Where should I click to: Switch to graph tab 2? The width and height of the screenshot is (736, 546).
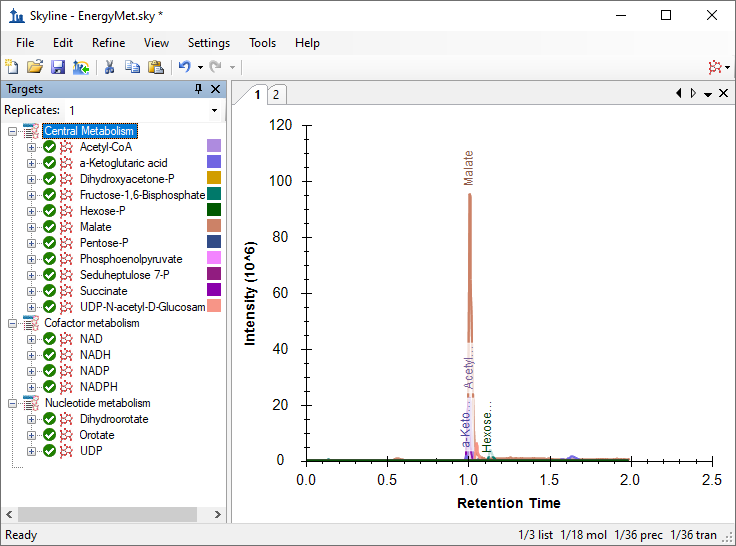[276, 95]
